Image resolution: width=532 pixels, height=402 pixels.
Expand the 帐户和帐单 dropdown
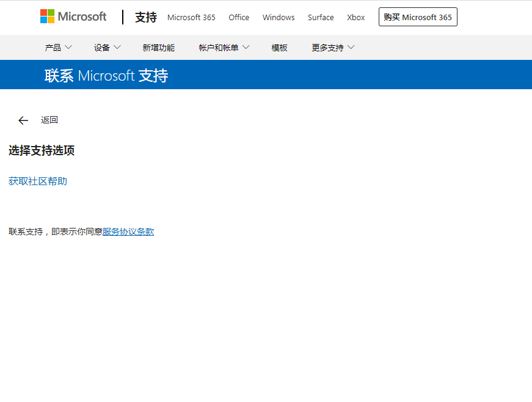click(x=224, y=48)
